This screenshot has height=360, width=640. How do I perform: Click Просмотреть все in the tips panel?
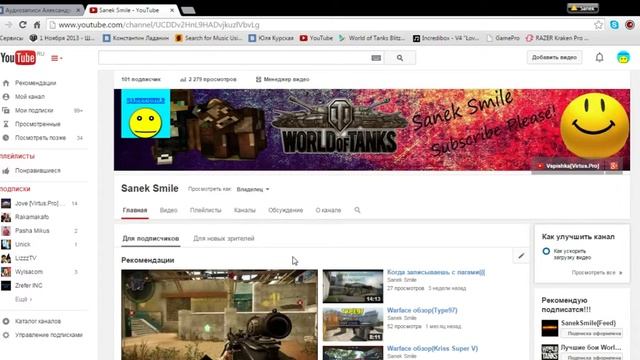[x=597, y=273]
